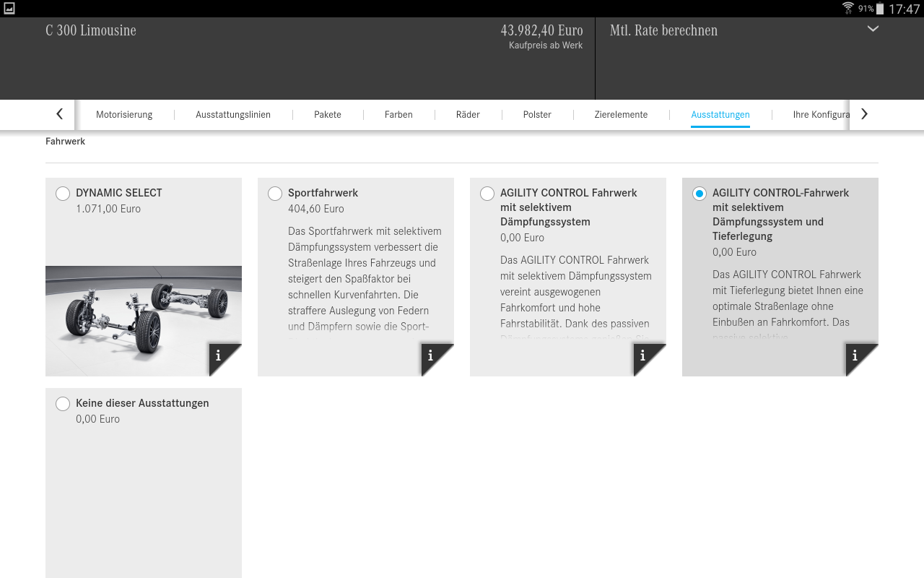Expand the Mtl. Rate berechnen chevron
924x578 pixels.
pos(873,30)
